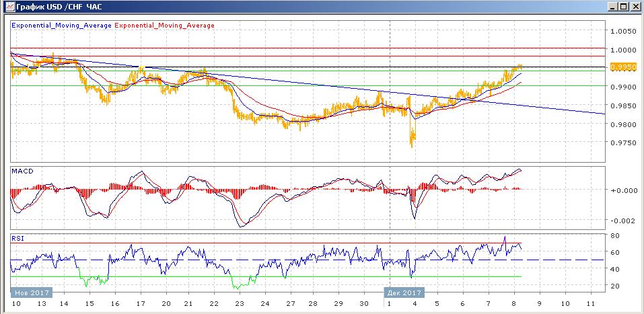Click date 4 on the time axis

pyautogui.click(x=415, y=304)
